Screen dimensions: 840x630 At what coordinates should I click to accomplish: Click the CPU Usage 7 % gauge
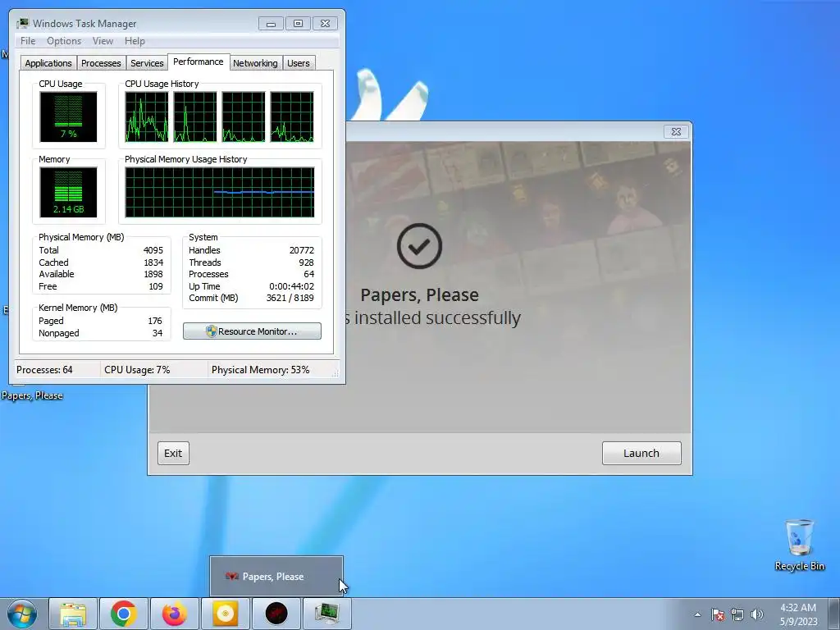68,116
